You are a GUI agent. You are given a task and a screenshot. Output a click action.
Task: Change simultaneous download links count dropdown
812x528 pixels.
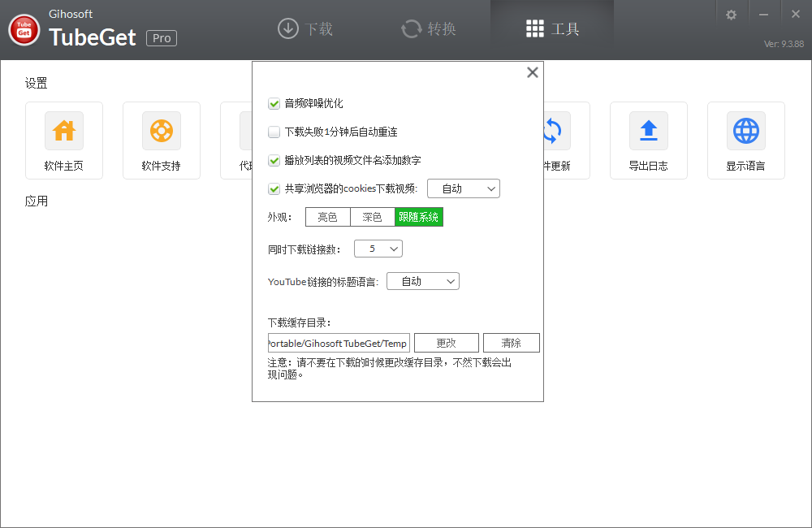tap(378, 248)
